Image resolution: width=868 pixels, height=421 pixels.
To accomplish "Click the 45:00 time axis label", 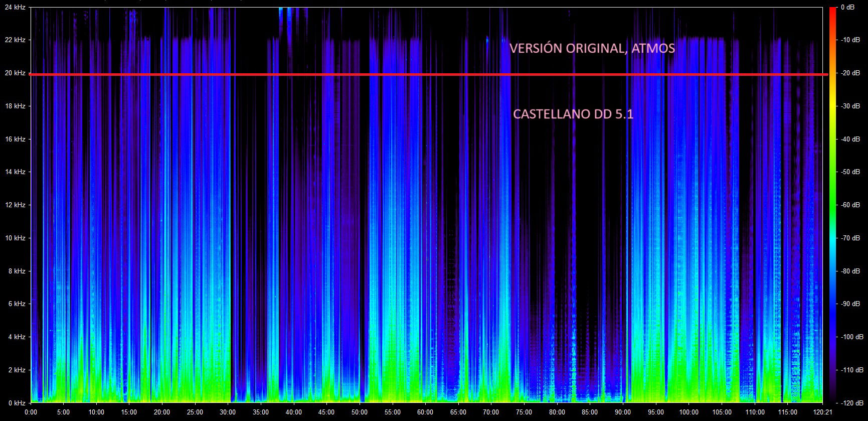I will (327, 412).
